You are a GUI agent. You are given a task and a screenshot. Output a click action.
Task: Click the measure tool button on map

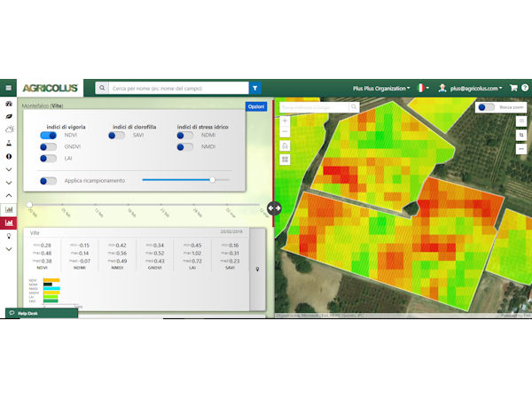coord(521,149)
